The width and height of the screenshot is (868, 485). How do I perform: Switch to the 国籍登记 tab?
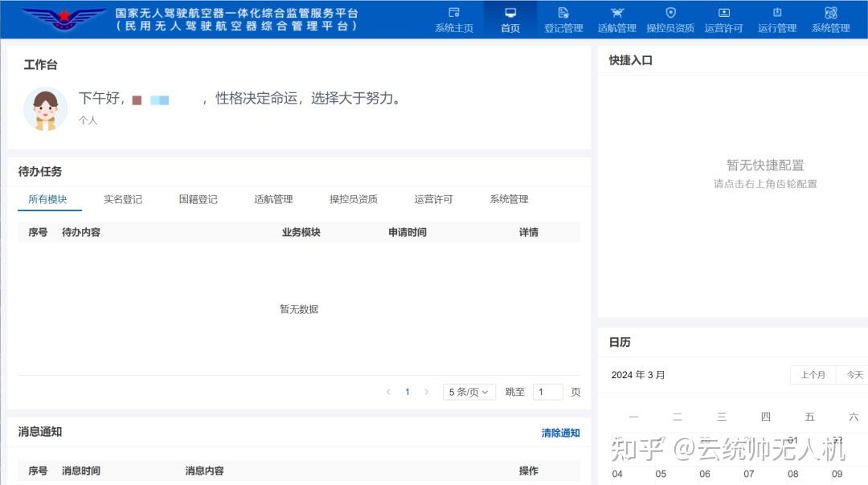point(198,199)
